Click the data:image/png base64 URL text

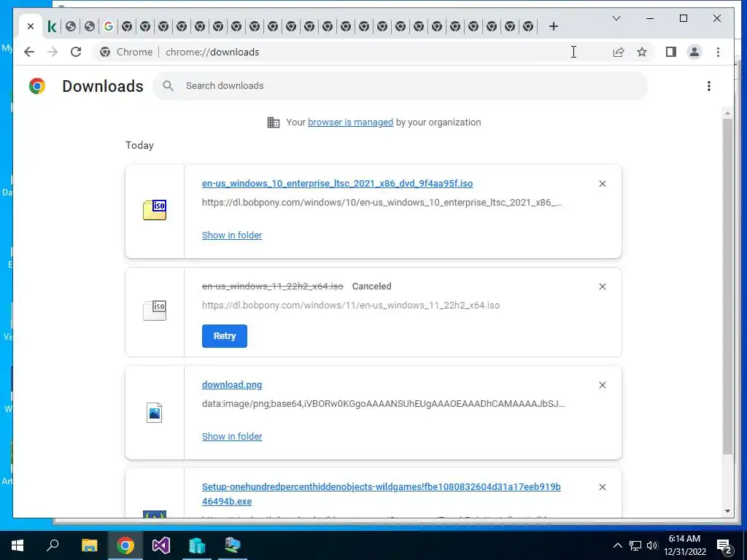point(384,404)
